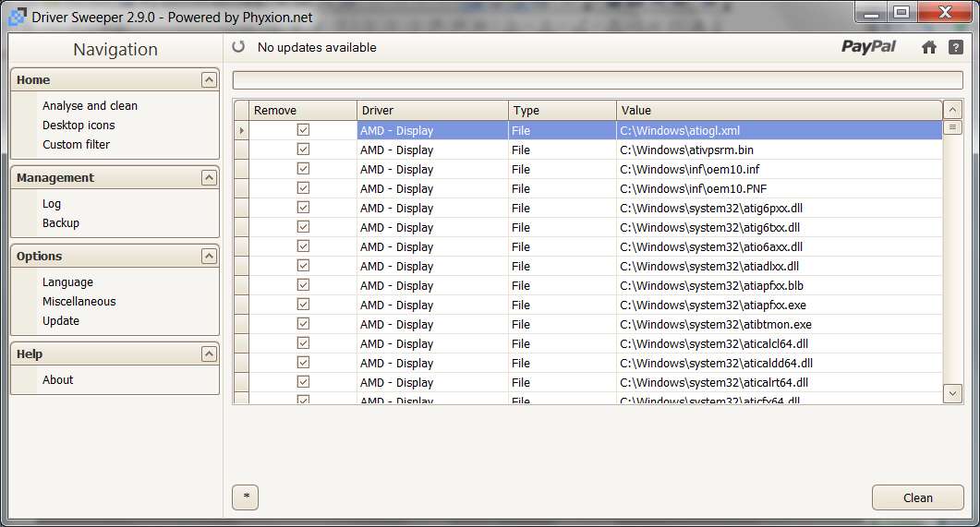Open Custom filter page
This screenshot has width=980, height=527.
(77, 144)
